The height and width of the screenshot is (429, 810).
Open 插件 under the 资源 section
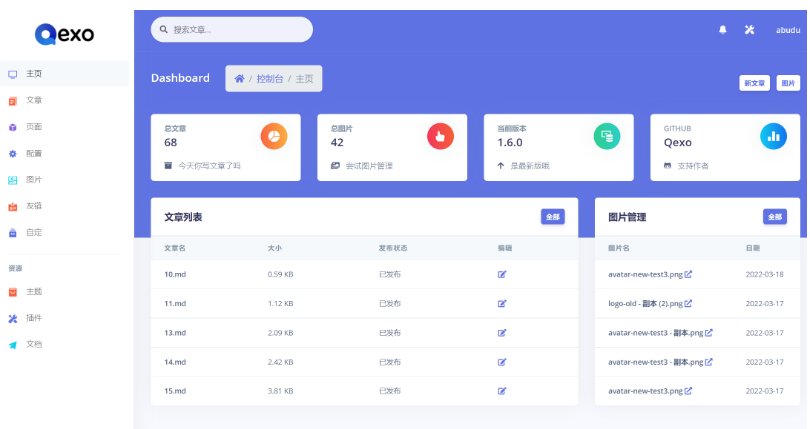(x=34, y=318)
